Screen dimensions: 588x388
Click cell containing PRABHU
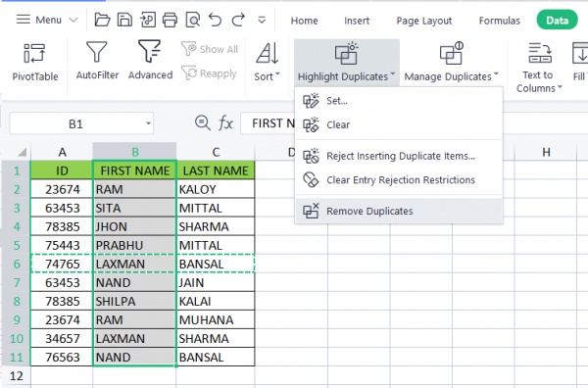click(134, 245)
